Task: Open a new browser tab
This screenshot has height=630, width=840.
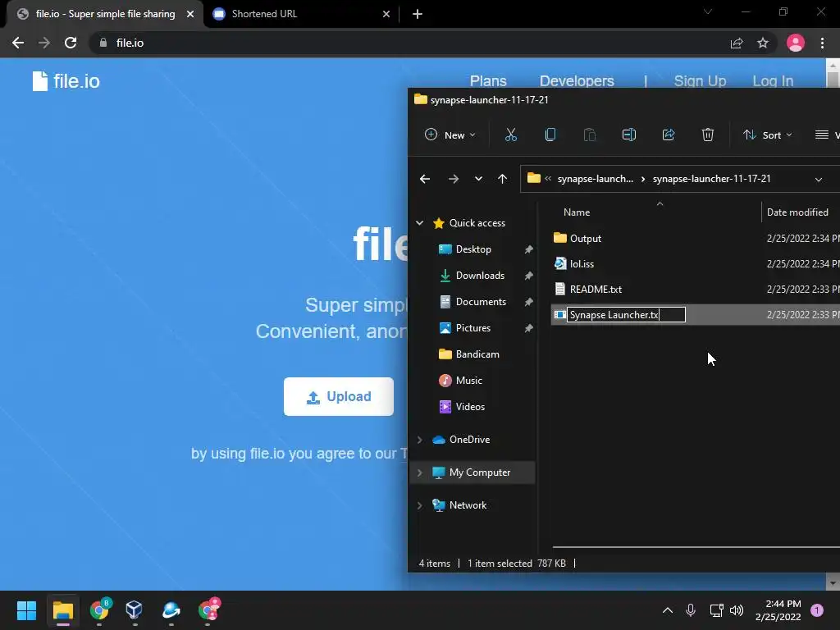Action: [418, 14]
